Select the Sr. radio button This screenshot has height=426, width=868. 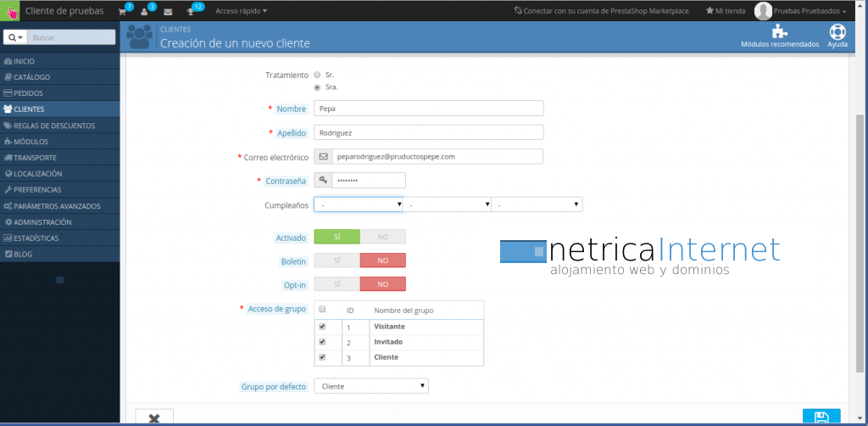(x=317, y=75)
